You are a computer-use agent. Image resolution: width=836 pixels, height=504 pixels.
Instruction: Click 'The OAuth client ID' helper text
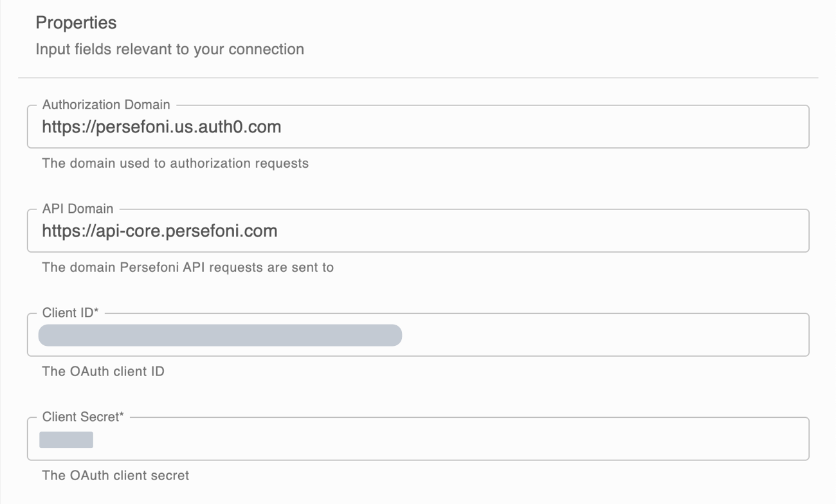(x=103, y=372)
